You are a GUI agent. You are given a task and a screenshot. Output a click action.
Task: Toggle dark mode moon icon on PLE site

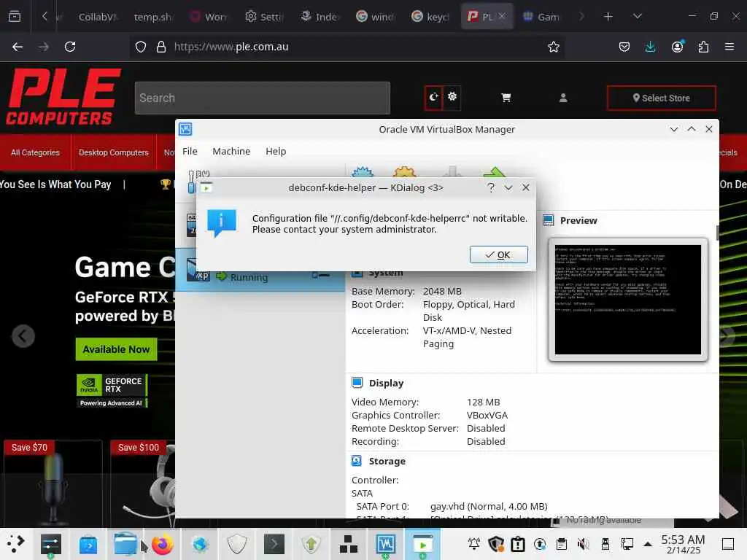[x=433, y=97]
